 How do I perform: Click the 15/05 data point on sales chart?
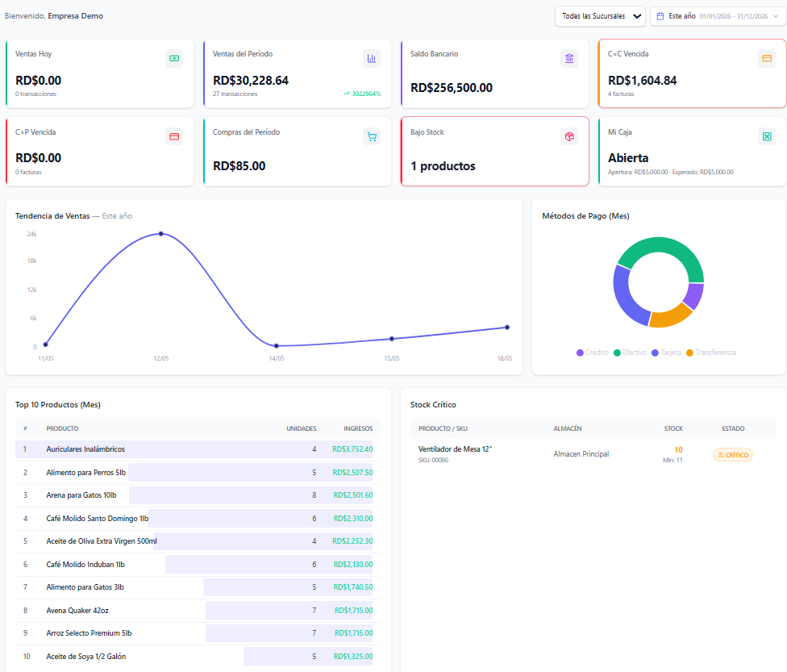click(392, 339)
